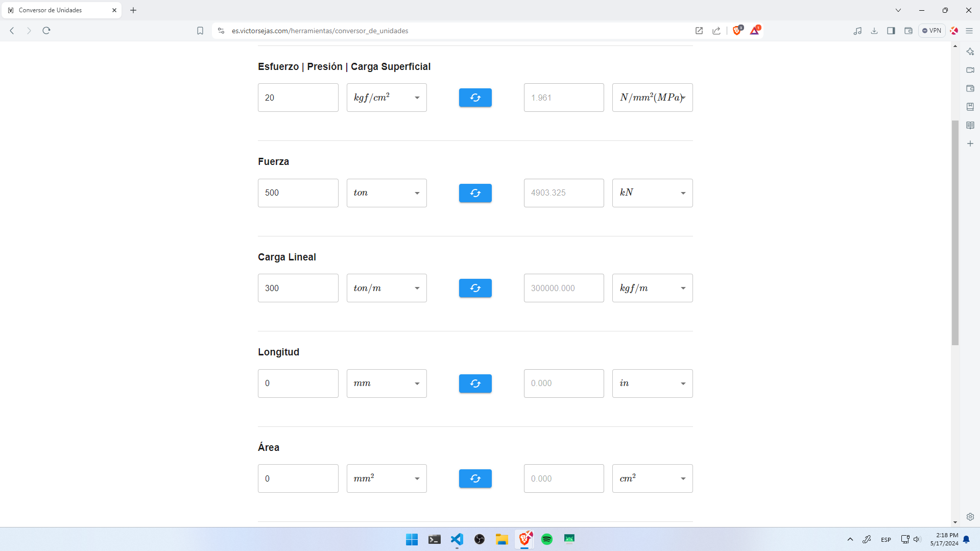Bookmark this page using the bookmark icon
The height and width of the screenshot is (551, 980).
pos(200,31)
